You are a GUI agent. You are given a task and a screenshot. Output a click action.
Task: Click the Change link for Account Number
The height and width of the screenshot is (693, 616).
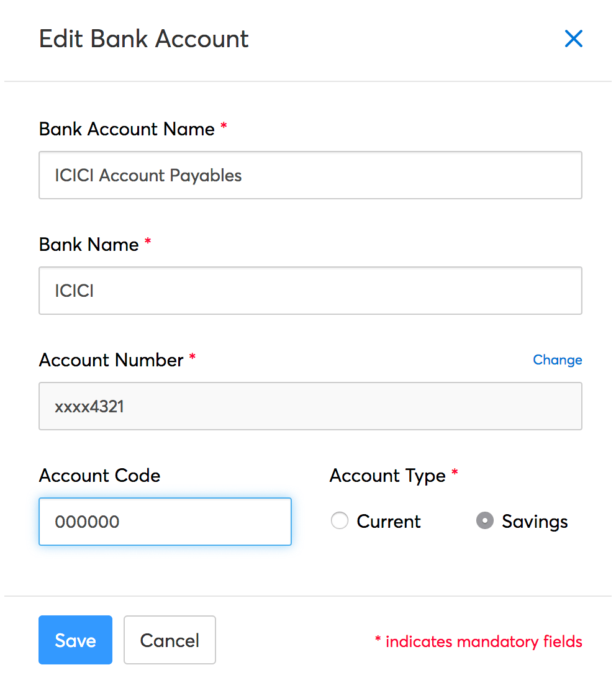tap(557, 360)
